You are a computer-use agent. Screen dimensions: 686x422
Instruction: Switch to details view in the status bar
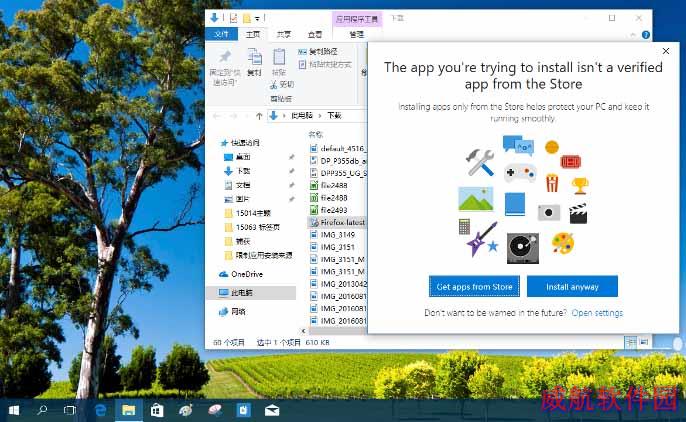point(631,342)
